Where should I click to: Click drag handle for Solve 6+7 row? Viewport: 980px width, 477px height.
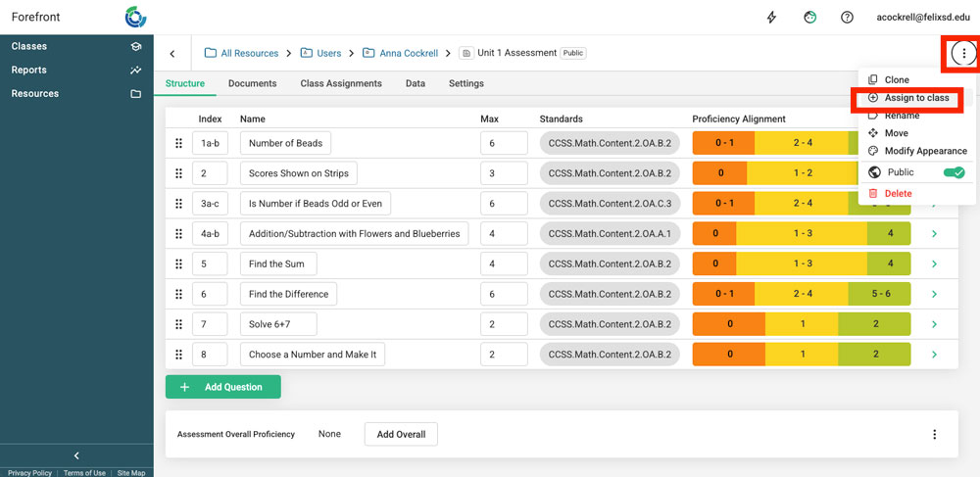(178, 324)
